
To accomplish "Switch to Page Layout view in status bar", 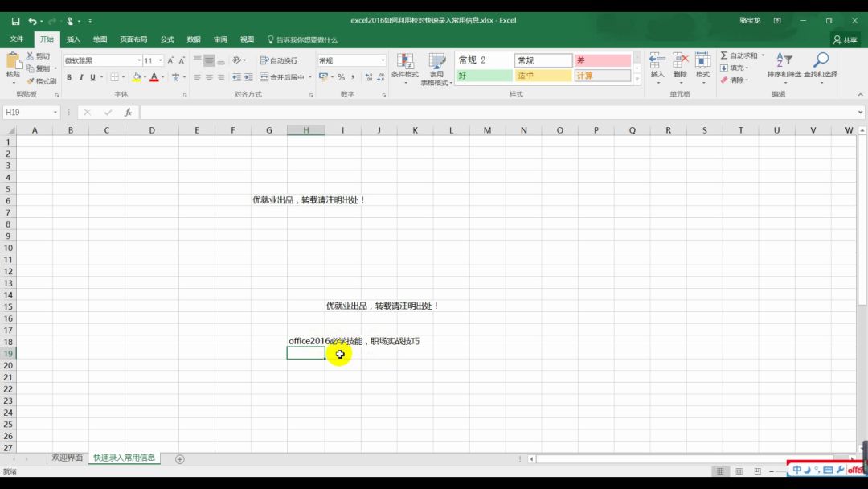I will click(x=739, y=471).
